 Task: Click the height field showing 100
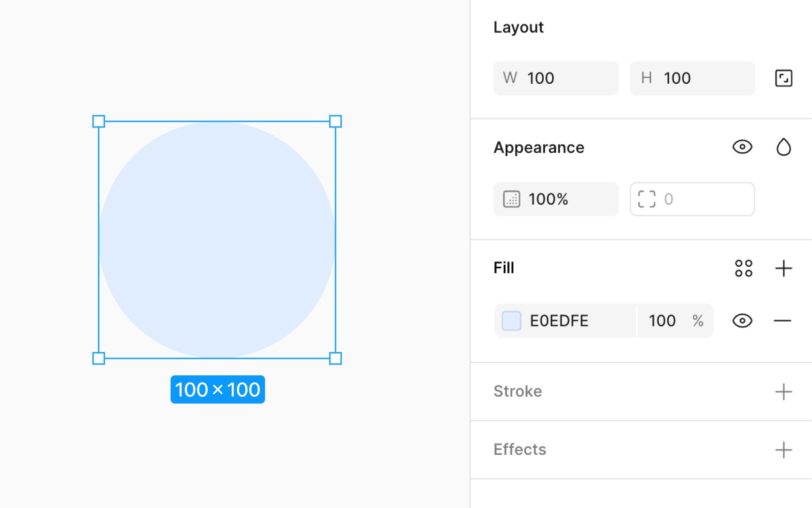[692, 78]
